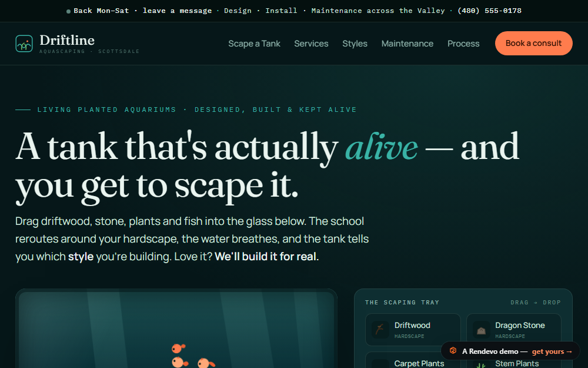
Task: Choose the Dragon Stone tray card label
Action: 520,325
